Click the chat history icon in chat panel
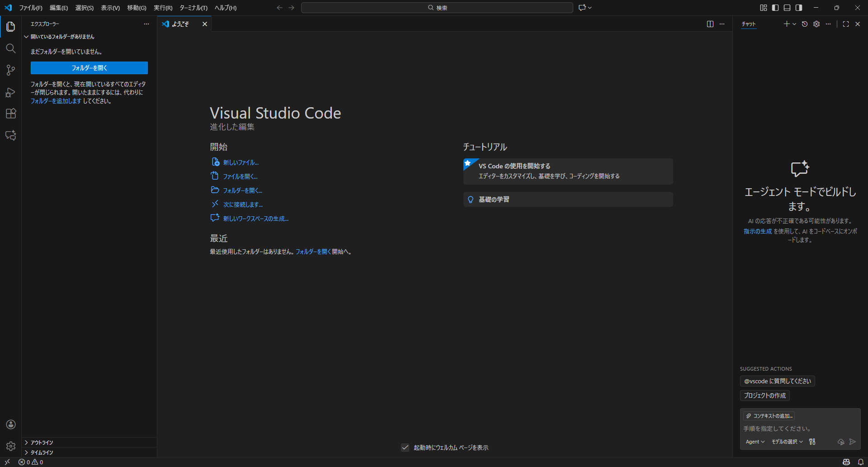 click(x=805, y=24)
